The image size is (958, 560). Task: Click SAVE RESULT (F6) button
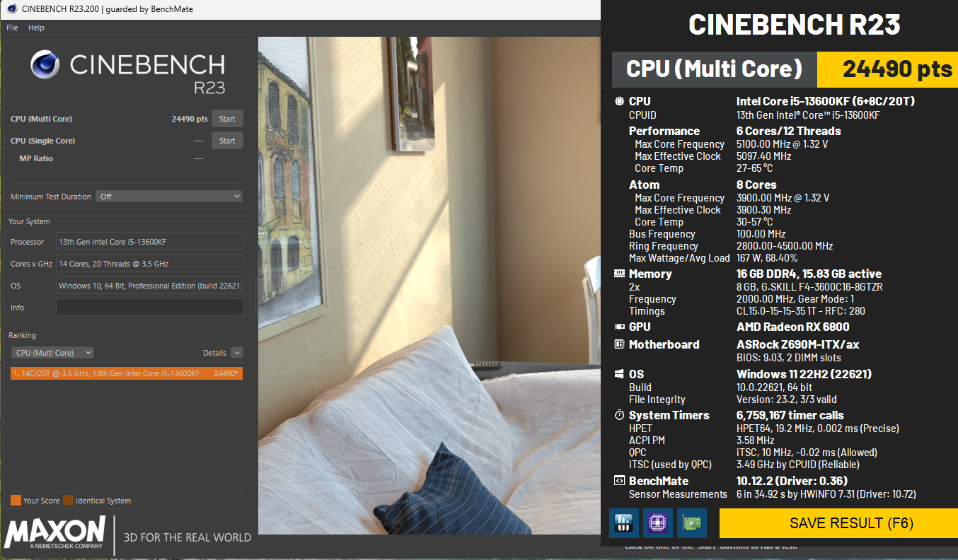point(838,523)
